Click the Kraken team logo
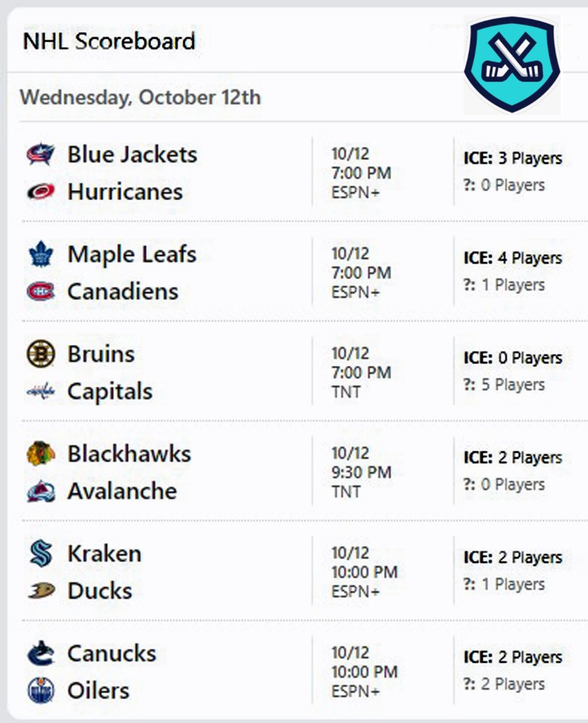588x723 pixels. (41, 553)
